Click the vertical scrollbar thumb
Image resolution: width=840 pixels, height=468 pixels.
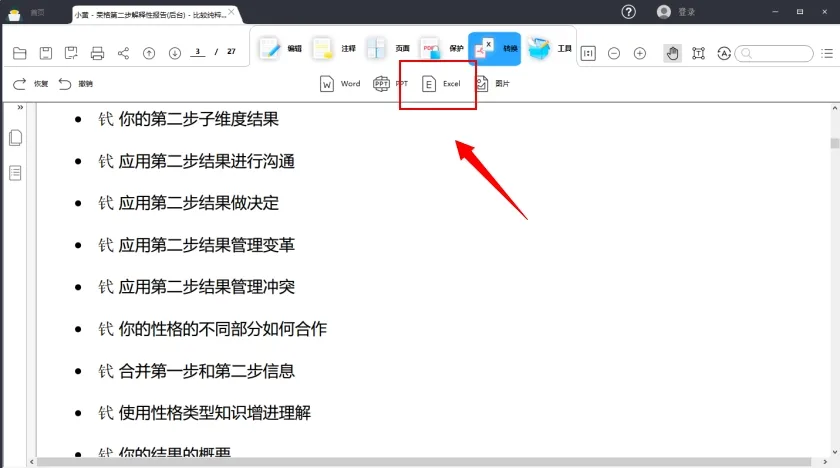point(835,144)
